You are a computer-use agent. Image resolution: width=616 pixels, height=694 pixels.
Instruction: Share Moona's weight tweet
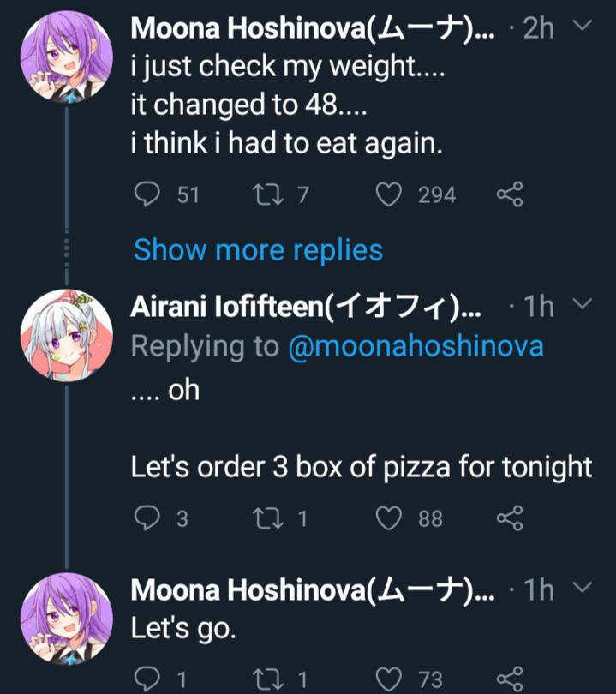(509, 196)
